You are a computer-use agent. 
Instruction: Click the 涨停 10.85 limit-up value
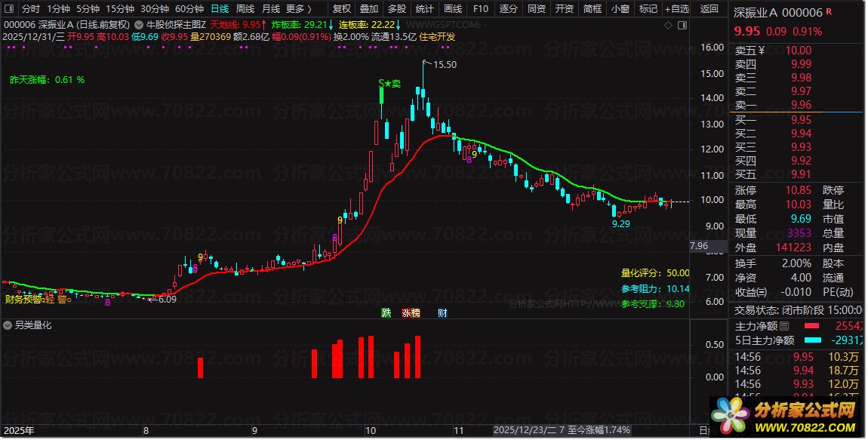pos(799,190)
